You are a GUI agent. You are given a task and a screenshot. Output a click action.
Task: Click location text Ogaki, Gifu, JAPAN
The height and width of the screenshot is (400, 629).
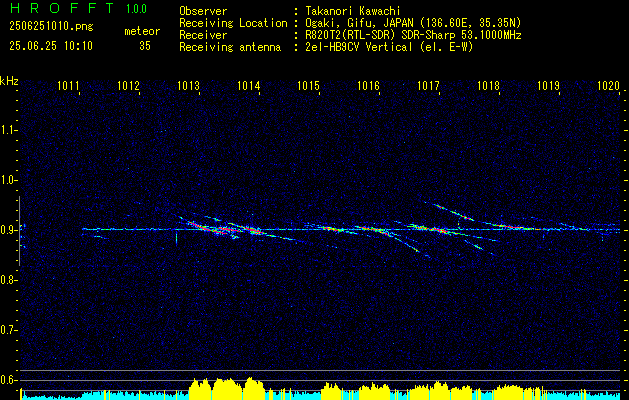tap(361, 23)
